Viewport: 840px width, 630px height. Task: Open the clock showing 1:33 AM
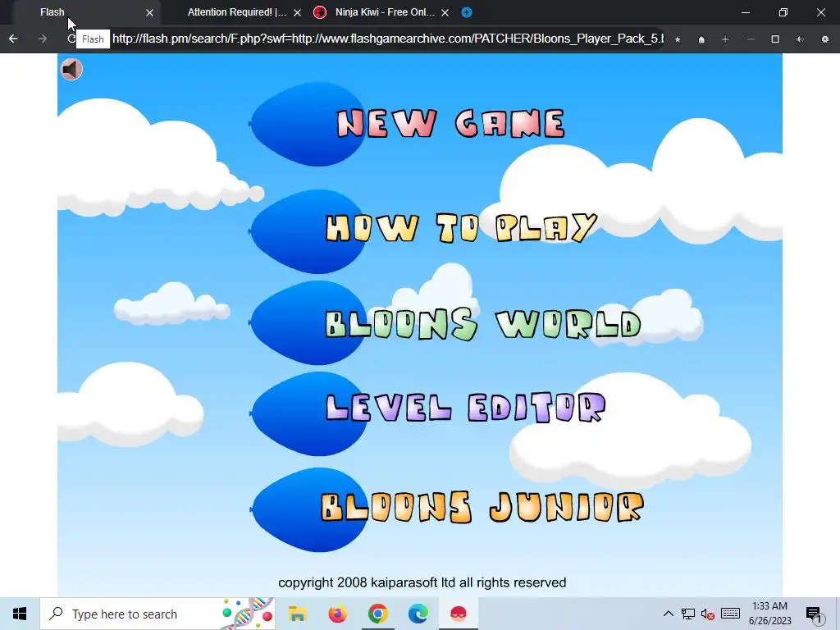tap(769, 614)
